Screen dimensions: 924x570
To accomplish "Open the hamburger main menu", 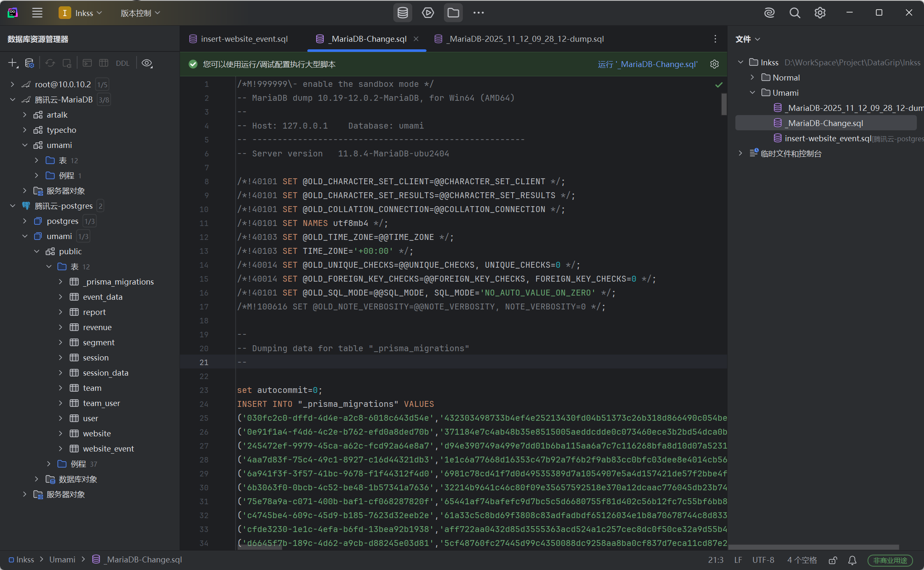I will [37, 13].
